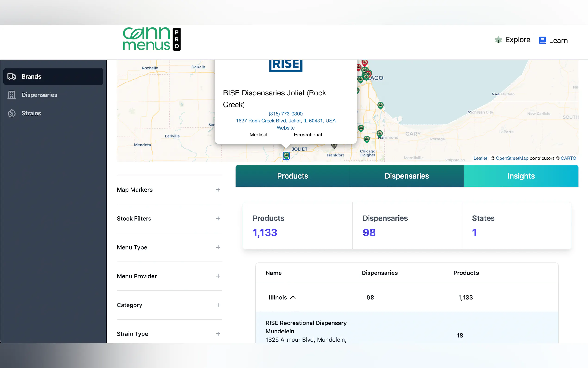Click the Dispensaries building icon
Screen dimensions: 588x368
click(11, 95)
